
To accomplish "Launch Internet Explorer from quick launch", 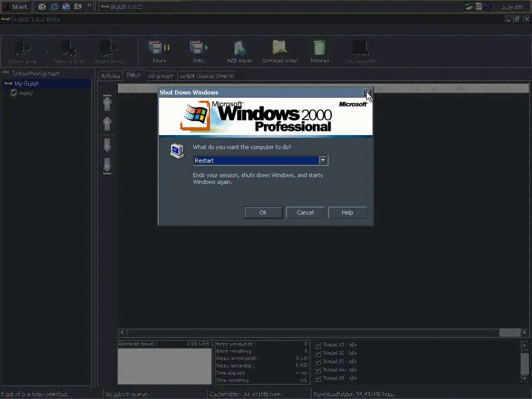I will (54, 6).
